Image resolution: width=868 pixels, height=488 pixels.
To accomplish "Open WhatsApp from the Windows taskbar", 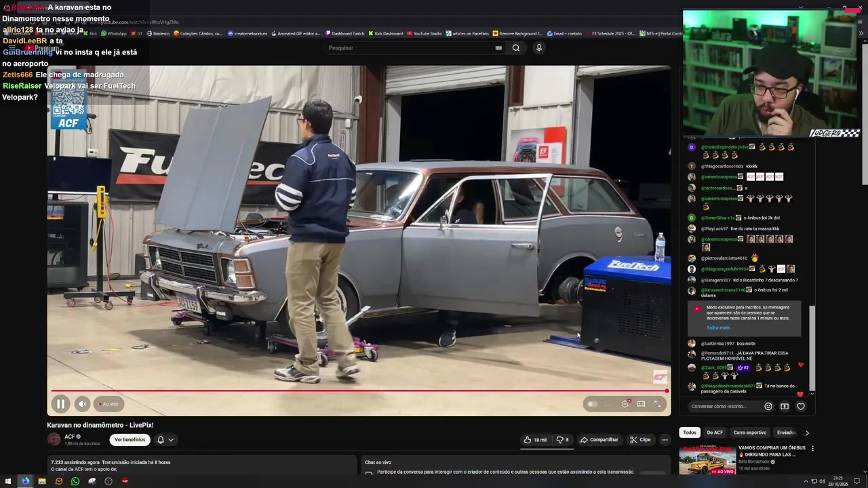I will click(75, 481).
